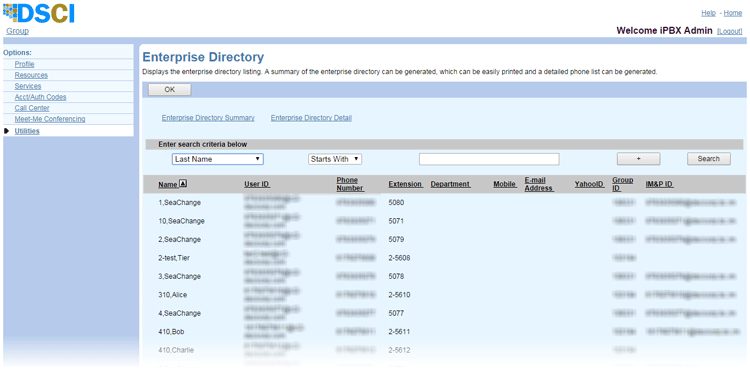Click the Search button

[709, 159]
